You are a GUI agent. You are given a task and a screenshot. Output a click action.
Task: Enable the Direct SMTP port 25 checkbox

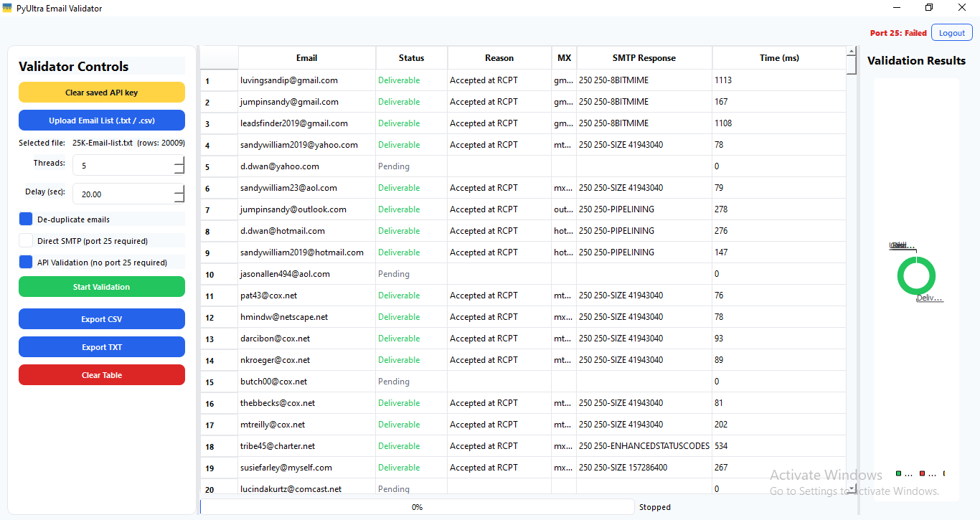click(25, 241)
